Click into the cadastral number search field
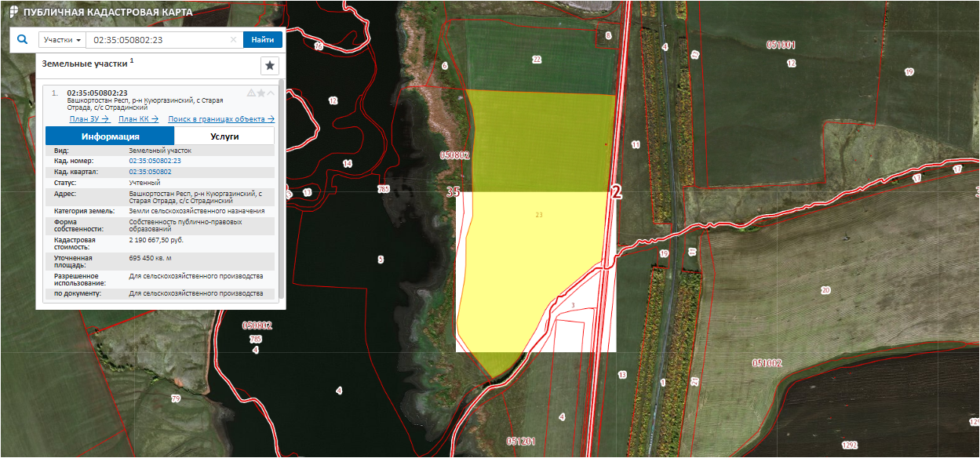Viewport: 980px width, 458px height. click(157, 40)
